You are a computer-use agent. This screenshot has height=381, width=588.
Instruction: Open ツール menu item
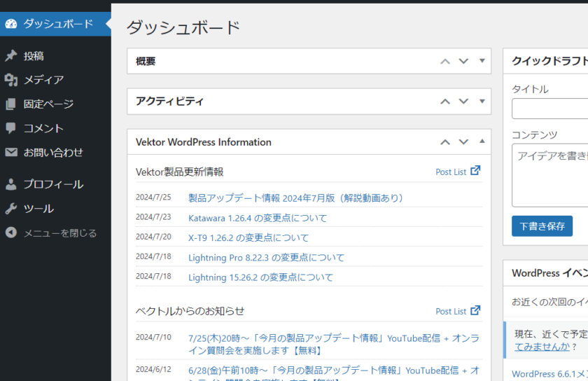coord(55,208)
